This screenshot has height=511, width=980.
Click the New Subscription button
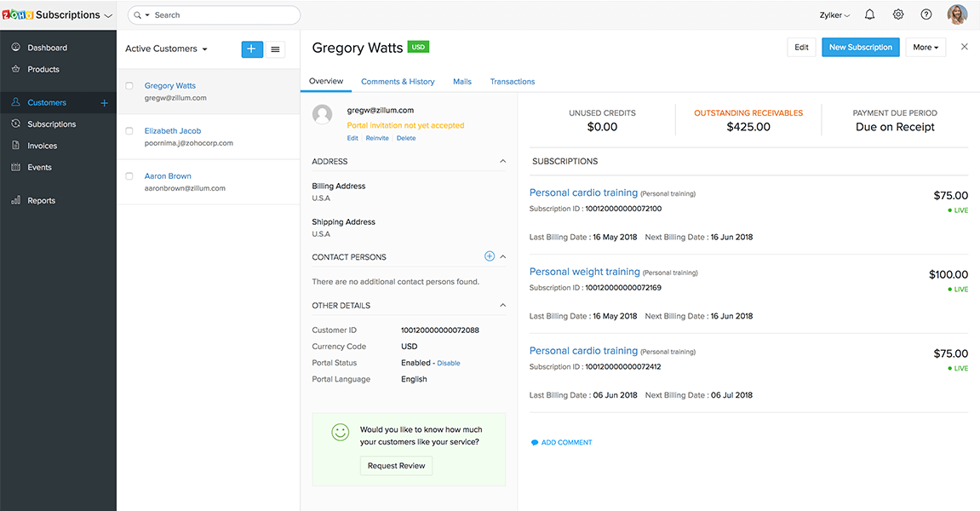point(860,47)
